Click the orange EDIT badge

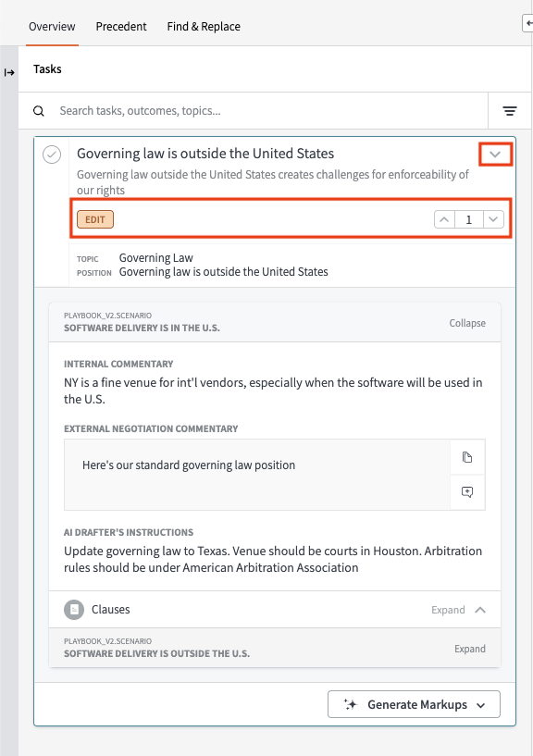(95, 219)
